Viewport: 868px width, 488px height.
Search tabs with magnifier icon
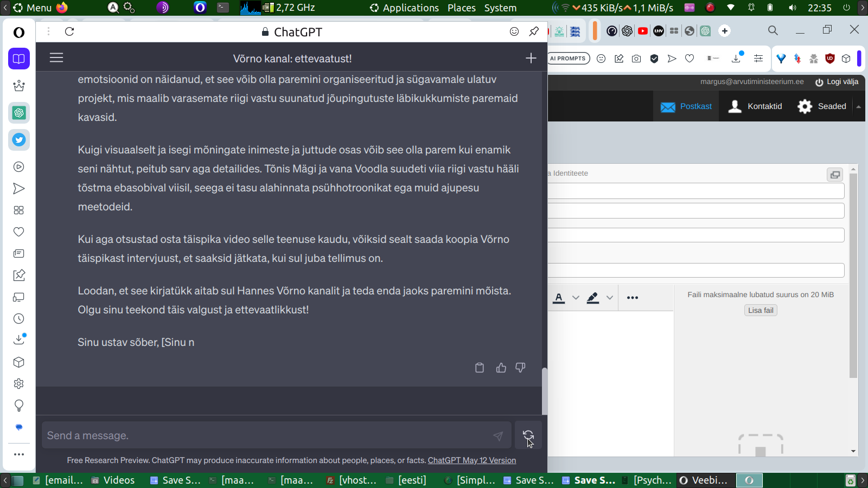[x=773, y=30]
